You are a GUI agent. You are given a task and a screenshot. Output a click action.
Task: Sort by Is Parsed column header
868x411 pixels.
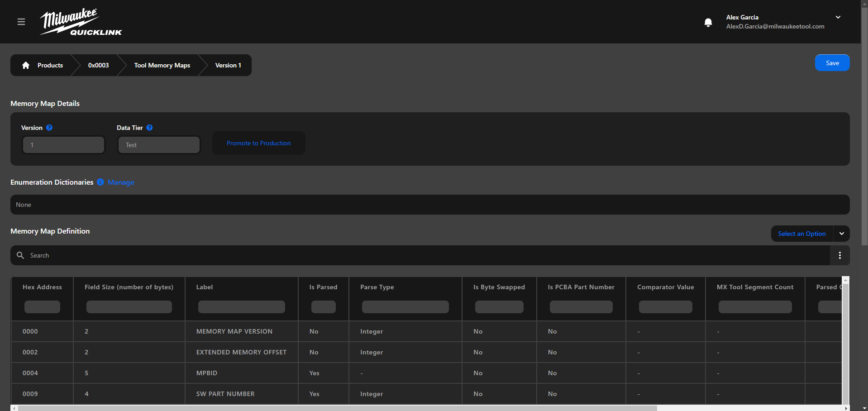pyautogui.click(x=323, y=287)
